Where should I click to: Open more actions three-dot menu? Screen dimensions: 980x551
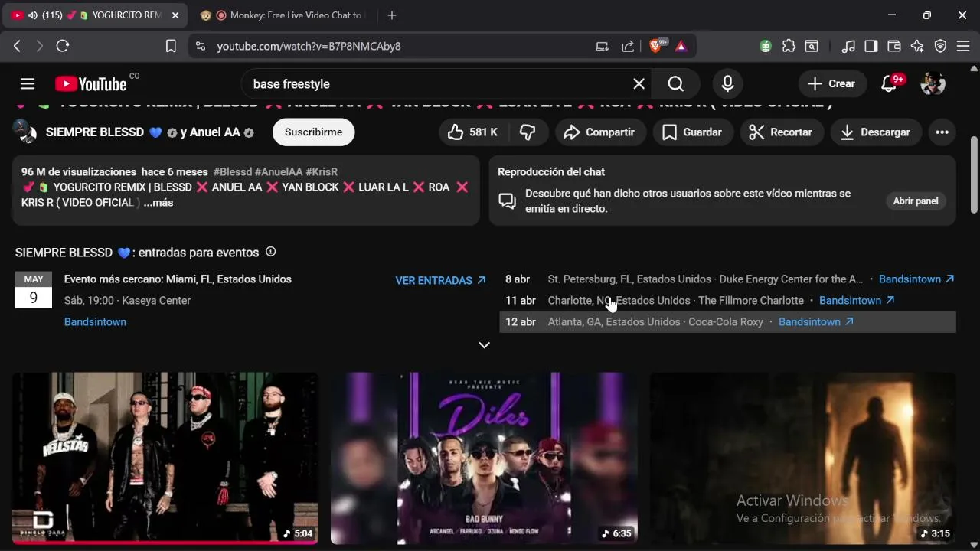point(942,132)
